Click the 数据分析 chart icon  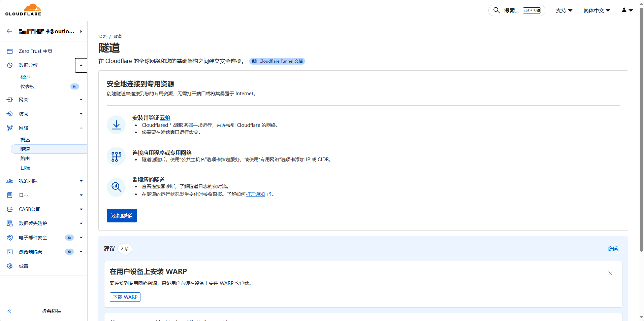(x=10, y=65)
